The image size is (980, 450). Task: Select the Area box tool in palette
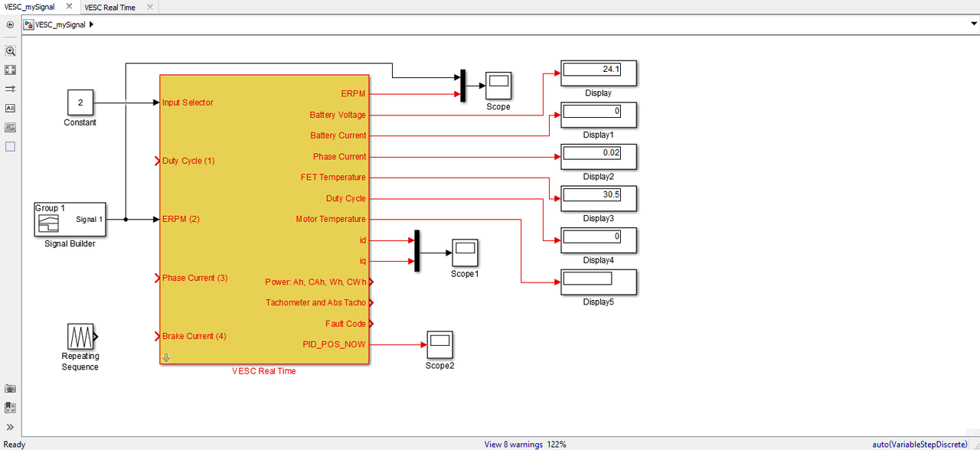pyautogui.click(x=10, y=146)
